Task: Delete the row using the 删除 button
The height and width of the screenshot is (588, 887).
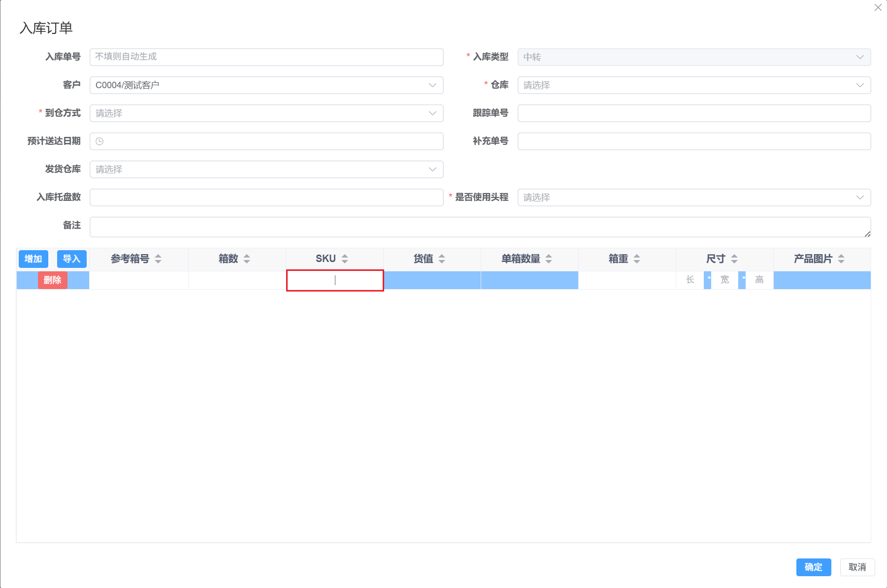Action: (x=52, y=280)
